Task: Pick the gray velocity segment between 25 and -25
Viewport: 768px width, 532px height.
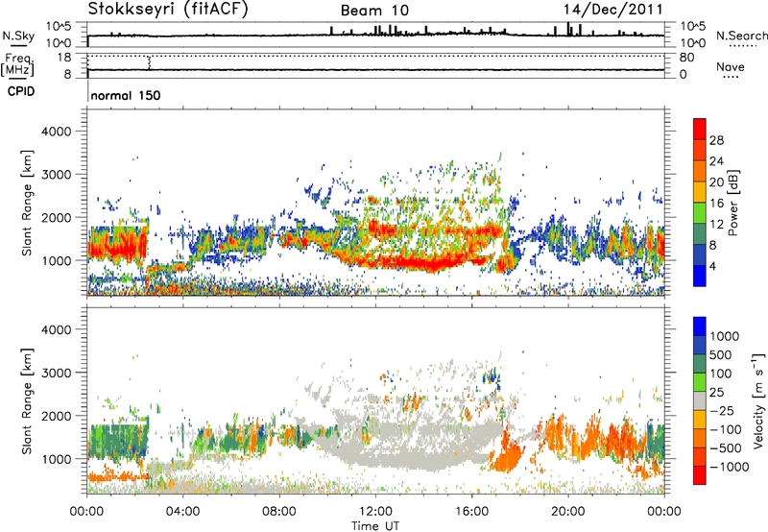Action: coord(700,400)
